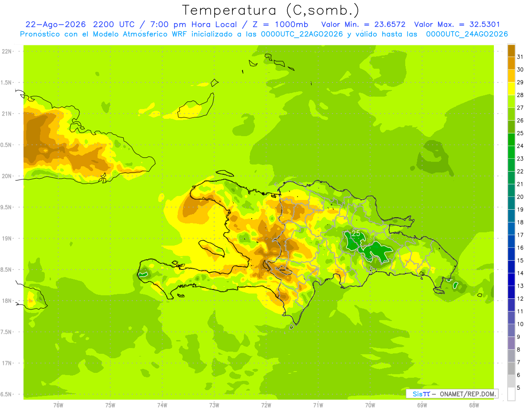532x411 pixels.
Task: Click the '7.5N' latitude label
Action: pyautogui.click(x=7, y=332)
